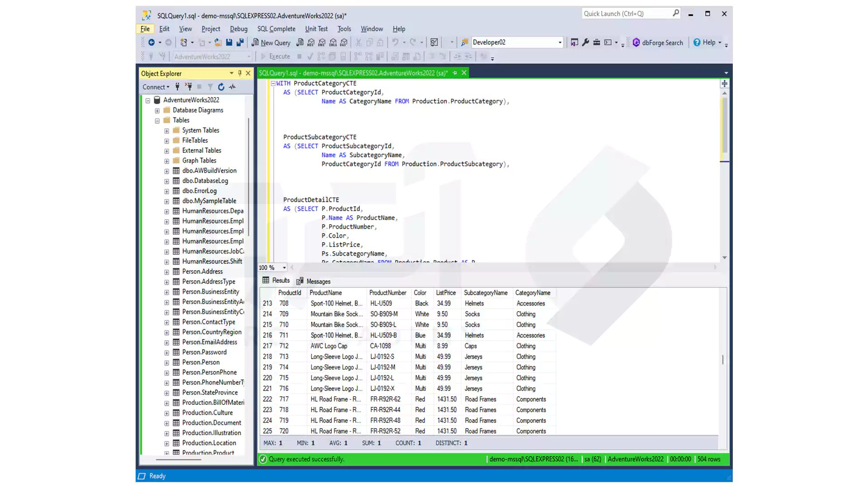
Task: Open the Developer02 combo box
Action: [560, 42]
